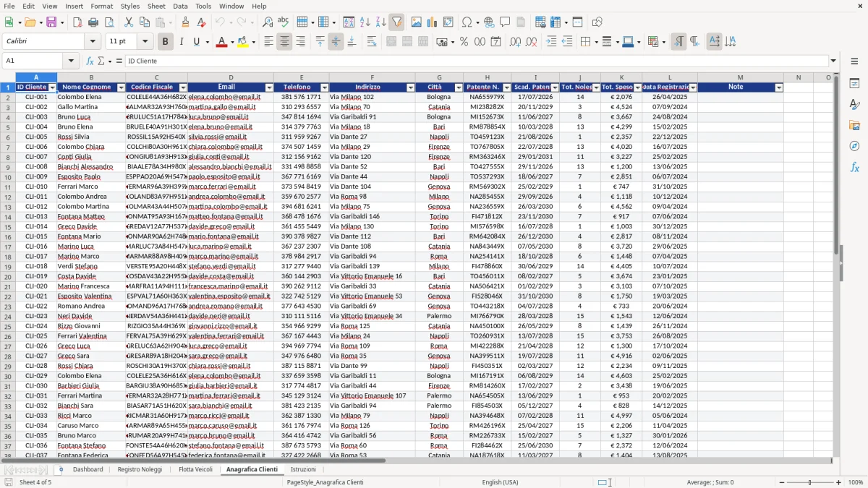Insert a hyperlink
This screenshot has height=488, width=868.
tap(489, 22)
